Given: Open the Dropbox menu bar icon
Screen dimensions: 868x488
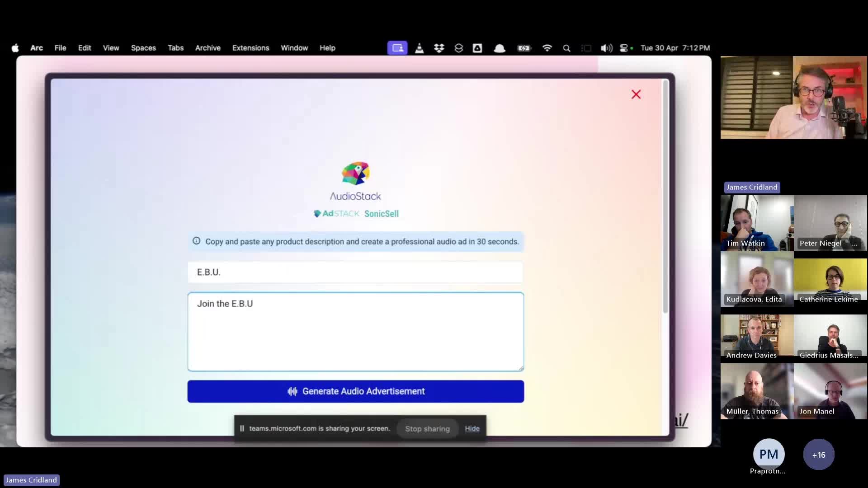Looking at the screenshot, I should click(x=439, y=48).
